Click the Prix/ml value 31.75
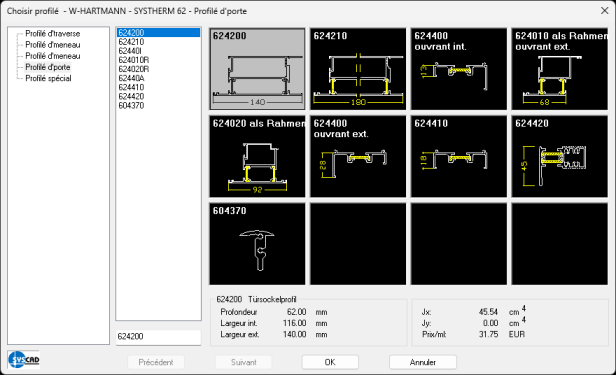 pyautogui.click(x=488, y=334)
